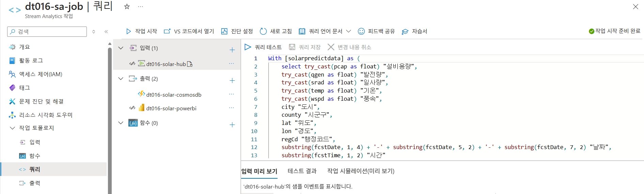Screen dimensions: 644x194
Task: Switch to 테스트 결과 tab
Action: (x=302, y=171)
